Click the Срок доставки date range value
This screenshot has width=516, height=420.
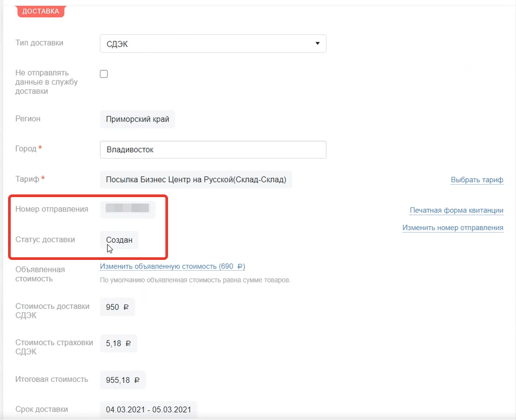(148, 410)
